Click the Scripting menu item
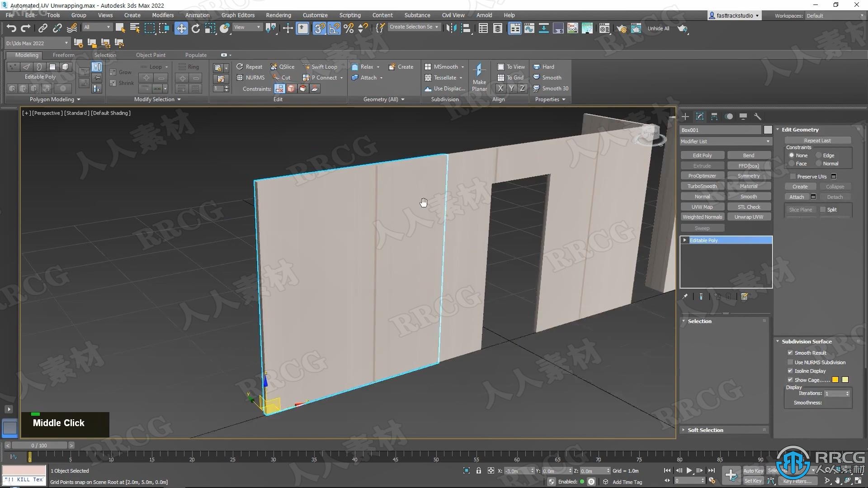 tap(350, 15)
